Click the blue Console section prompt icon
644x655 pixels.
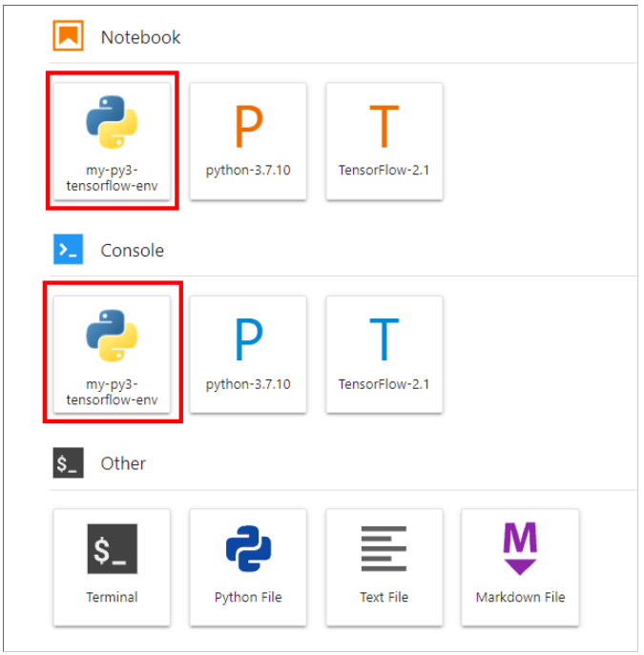coord(68,250)
